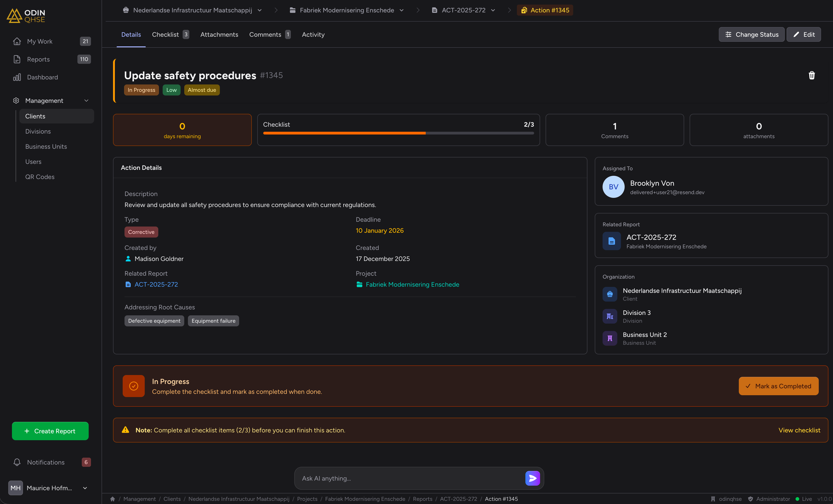Open related report ACT-2025-272 document icon
The image size is (833, 504).
point(612,241)
